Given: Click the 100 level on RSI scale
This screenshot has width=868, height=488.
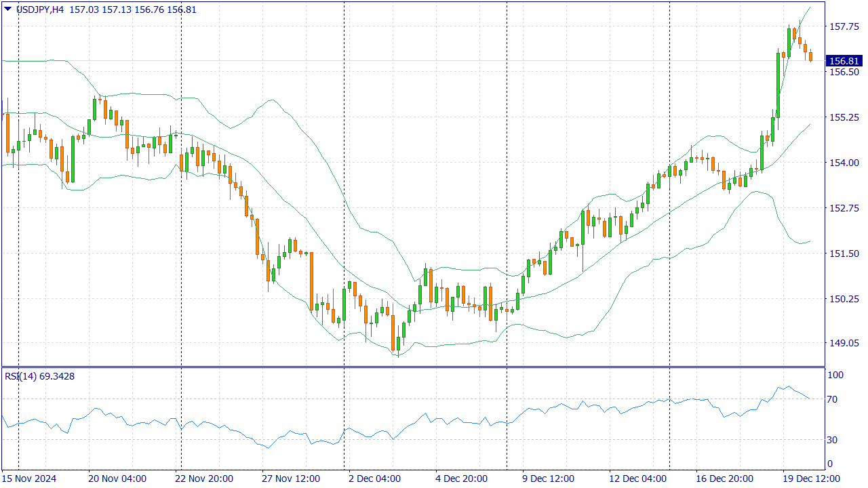Looking at the screenshot, I should point(835,375).
